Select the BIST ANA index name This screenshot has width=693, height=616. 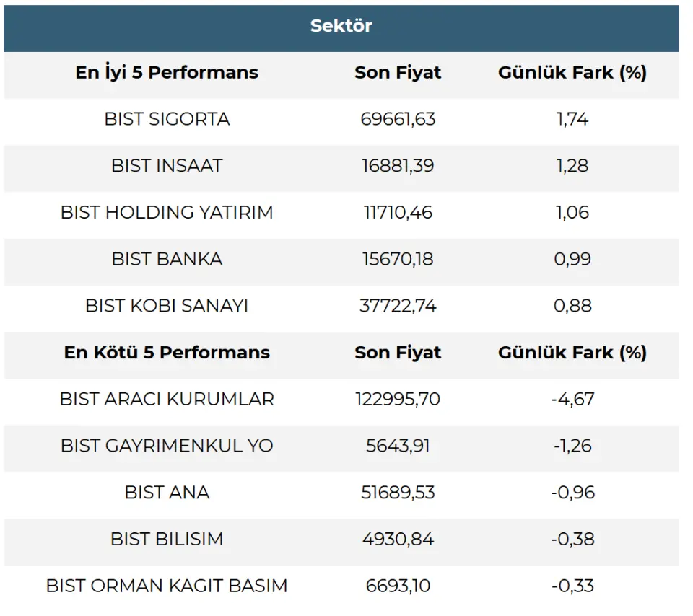coord(167,493)
